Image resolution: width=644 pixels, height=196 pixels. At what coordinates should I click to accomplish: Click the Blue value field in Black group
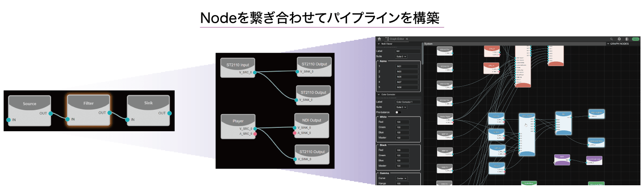(x=402, y=160)
